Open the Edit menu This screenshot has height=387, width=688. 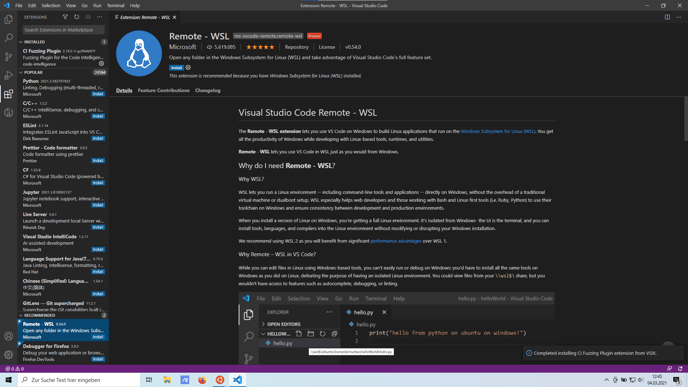[32, 6]
